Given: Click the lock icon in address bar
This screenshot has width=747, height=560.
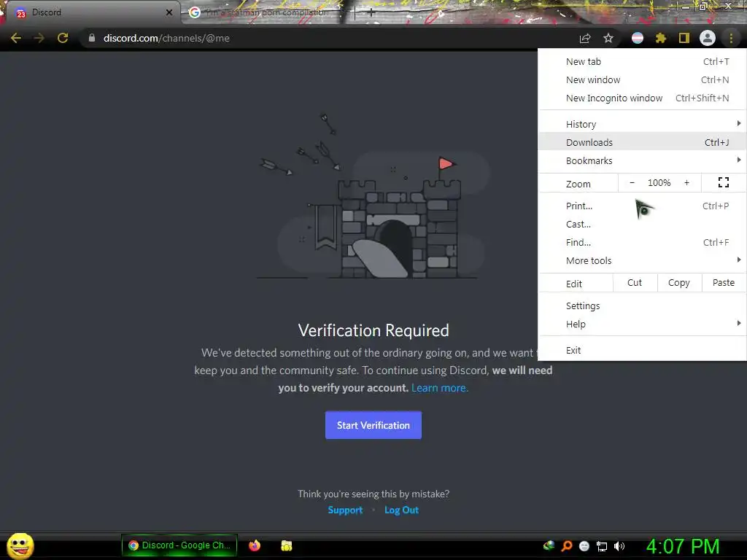Looking at the screenshot, I should pyautogui.click(x=92, y=38).
